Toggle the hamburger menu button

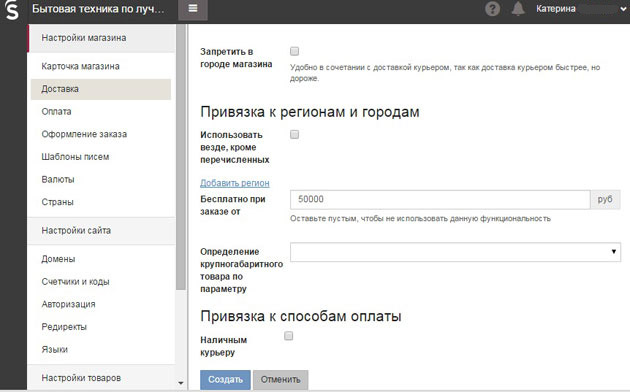pos(193,9)
